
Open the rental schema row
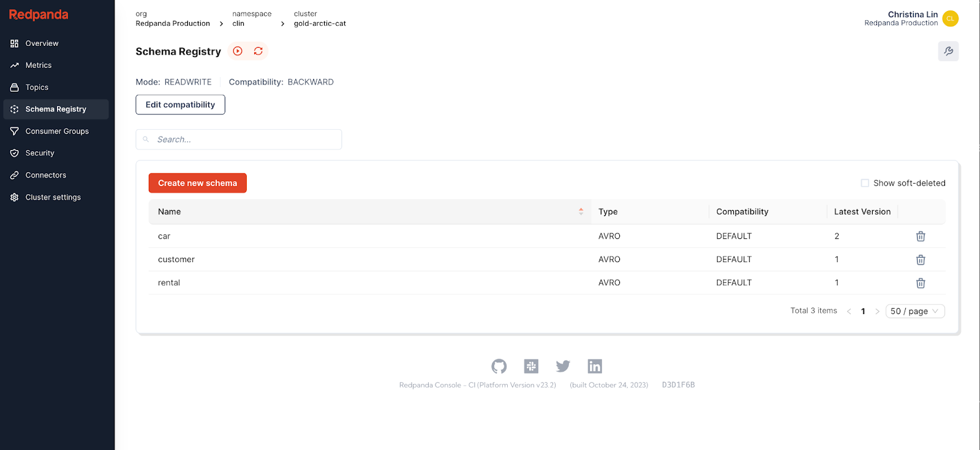click(547, 283)
